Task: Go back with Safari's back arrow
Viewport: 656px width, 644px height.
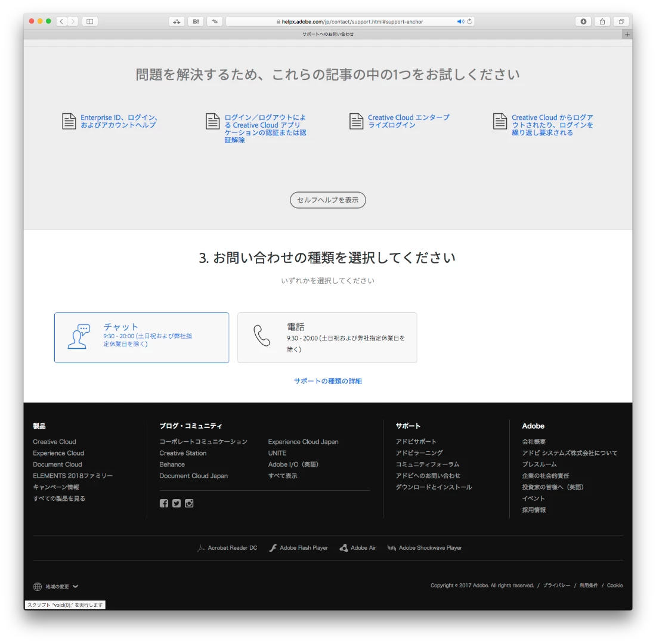Action: point(61,21)
